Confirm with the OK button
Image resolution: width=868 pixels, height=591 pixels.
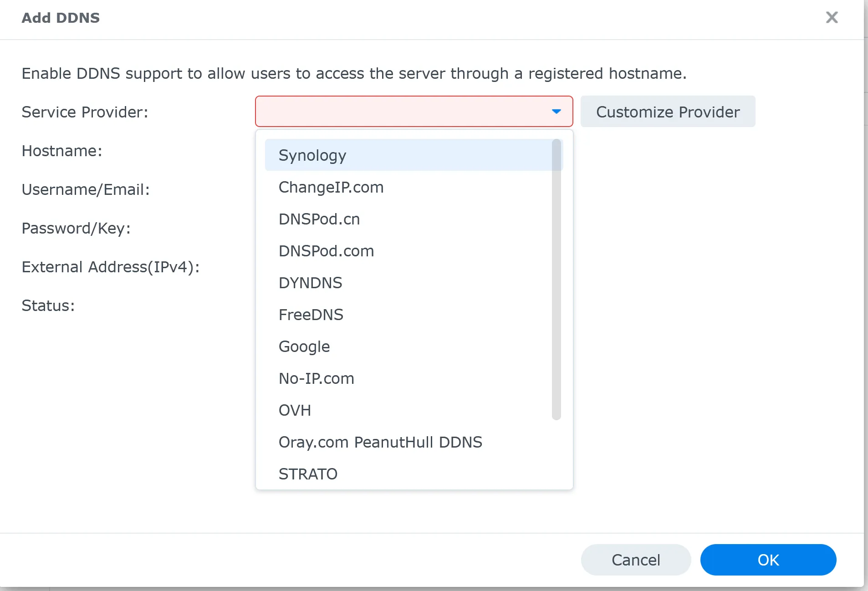coord(768,560)
